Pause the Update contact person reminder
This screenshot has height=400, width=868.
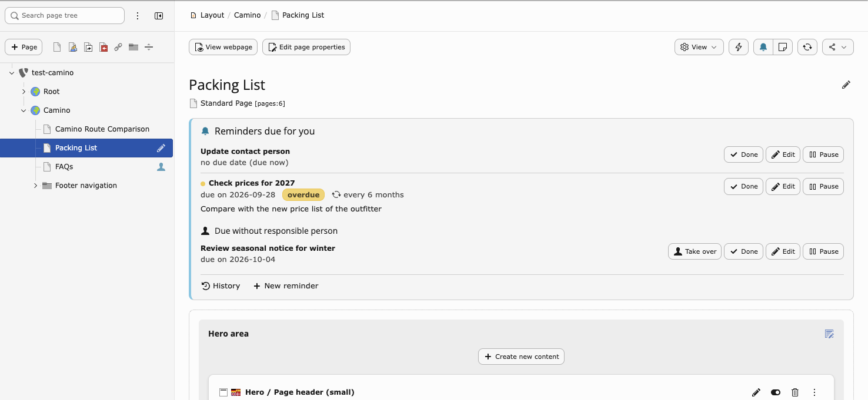pos(823,154)
